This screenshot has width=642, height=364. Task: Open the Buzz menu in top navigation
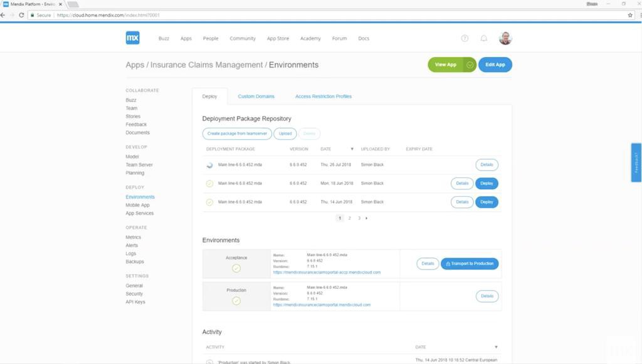click(x=164, y=38)
